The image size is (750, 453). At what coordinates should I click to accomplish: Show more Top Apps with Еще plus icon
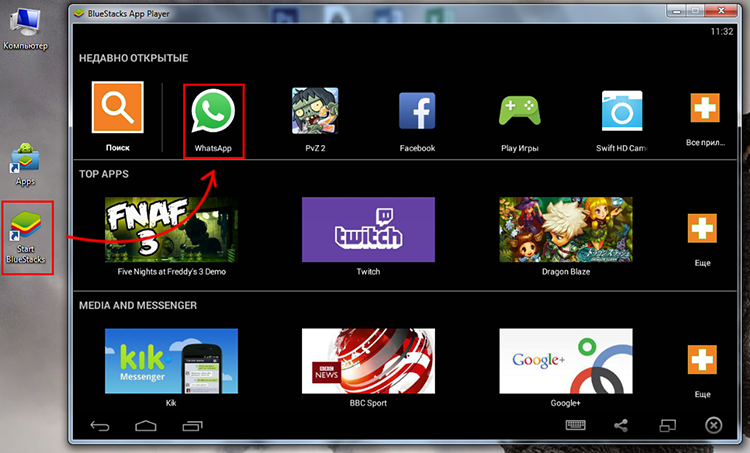(702, 228)
